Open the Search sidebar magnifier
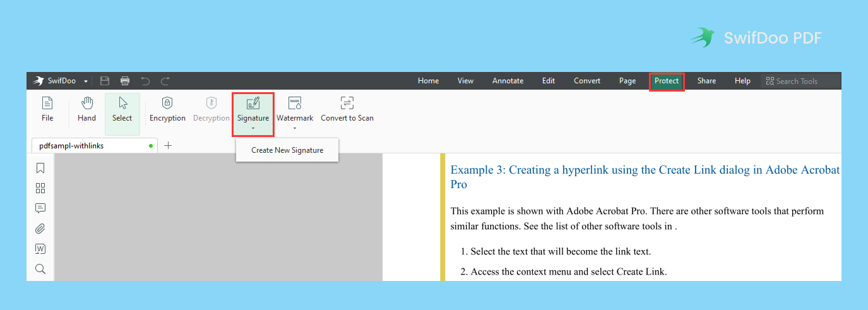Viewport: 868px width, 310px height. pos(40,269)
